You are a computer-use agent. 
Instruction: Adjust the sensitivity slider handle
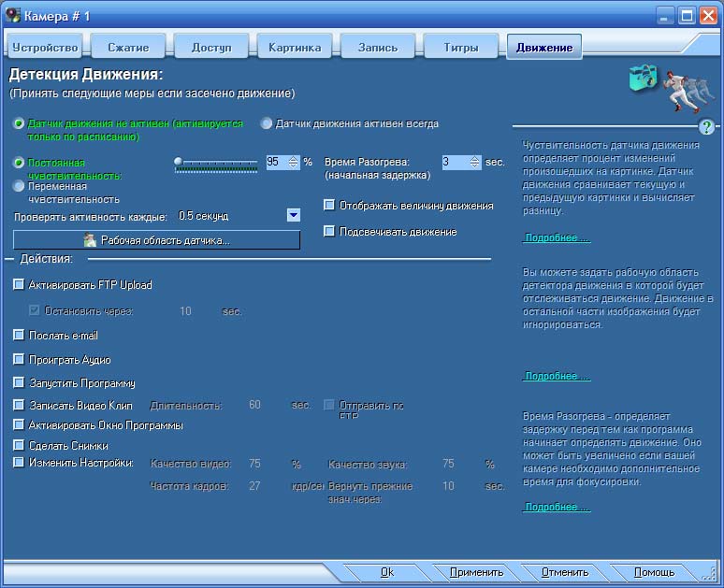click(179, 162)
